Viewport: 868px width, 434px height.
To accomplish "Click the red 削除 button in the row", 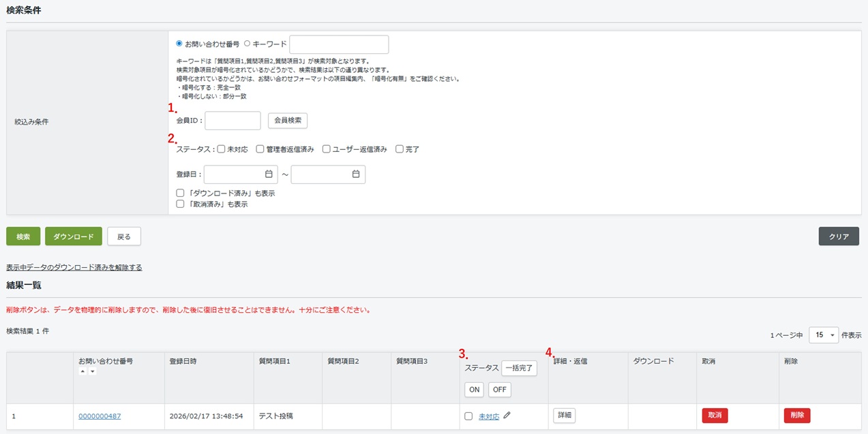I will pos(797,416).
